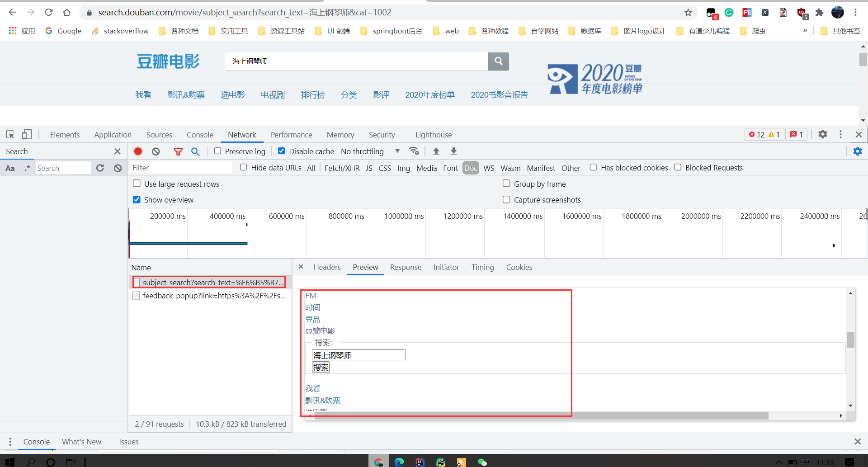Toggle match case Aa in search panel

pyautogui.click(x=10, y=168)
